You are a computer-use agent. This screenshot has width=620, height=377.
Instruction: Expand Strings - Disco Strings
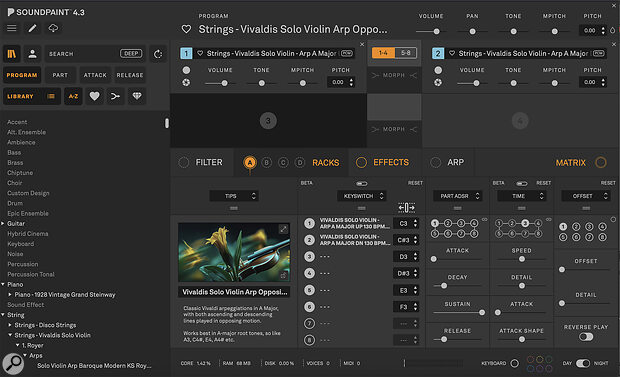(x=10, y=325)
